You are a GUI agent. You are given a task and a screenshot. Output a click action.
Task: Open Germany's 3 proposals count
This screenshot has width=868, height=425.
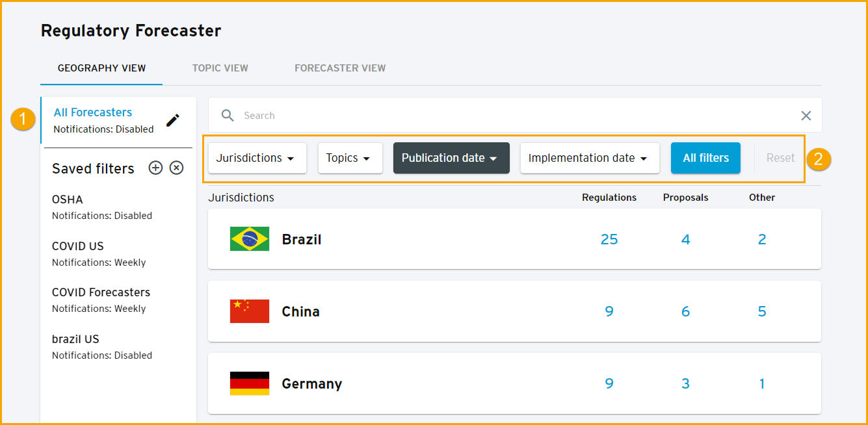click(685, 383)
